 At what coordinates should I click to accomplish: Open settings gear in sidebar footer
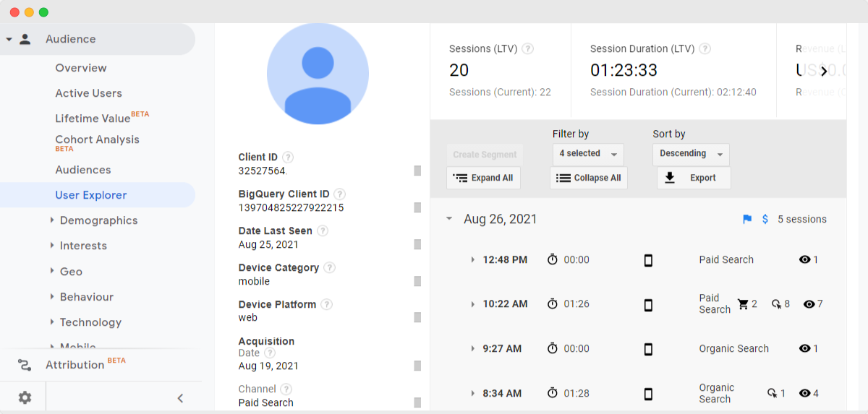(25, 397)
